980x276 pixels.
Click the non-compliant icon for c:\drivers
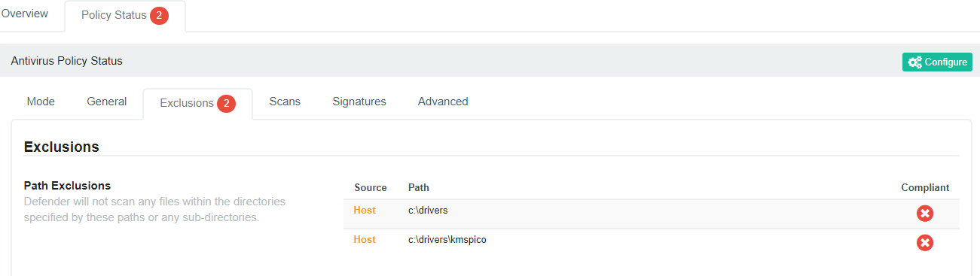[925, 214]
